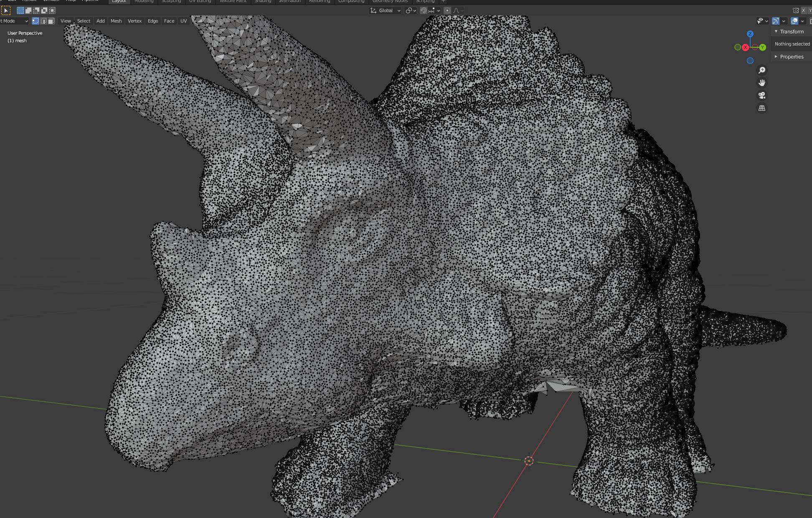This screenshot has height=518, width=812.
Task: Open Global transform orientation dropdown
Action: click(386, 10)
